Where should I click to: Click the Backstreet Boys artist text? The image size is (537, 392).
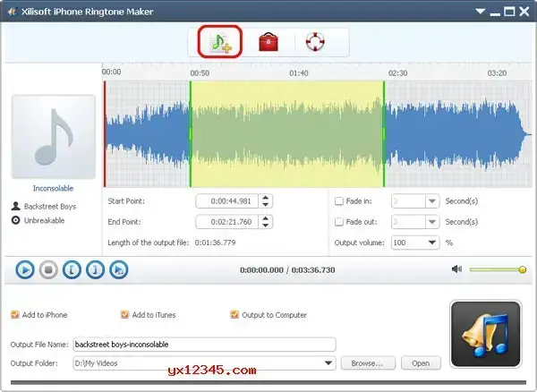(50, 207)
